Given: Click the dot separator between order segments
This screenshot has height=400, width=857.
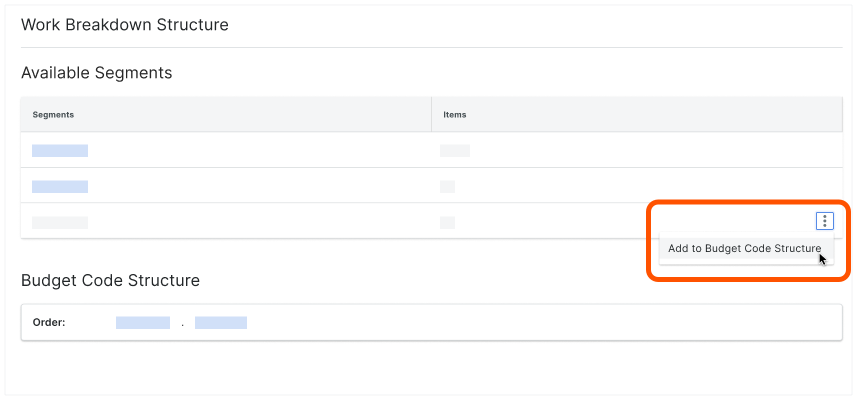Looking at the screenshot, I should tap(182, 324).
